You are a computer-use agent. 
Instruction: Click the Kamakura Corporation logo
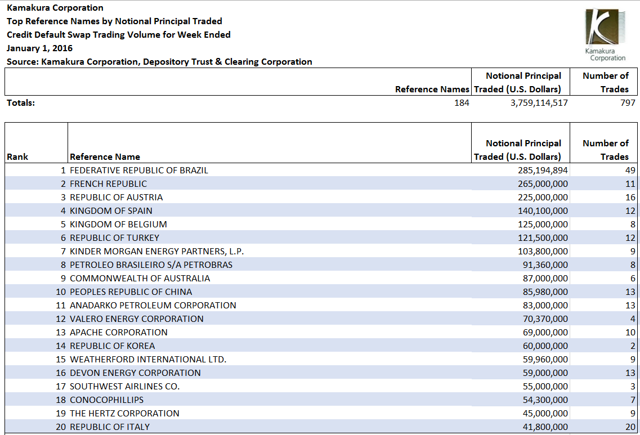click(x=605, y=35)
